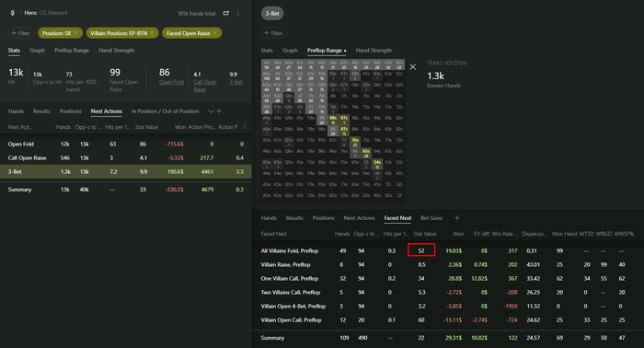The width and height of the screenshot is (644, 348).
Task: Select the Stats tab in Hero panel
Action: tap(14, 50)
